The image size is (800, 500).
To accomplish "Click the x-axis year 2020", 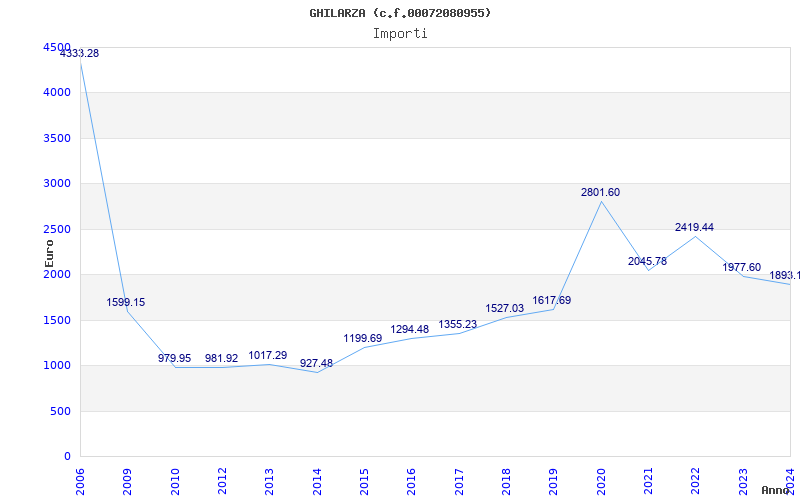I will pyautogui.click(x=601, y=481).
